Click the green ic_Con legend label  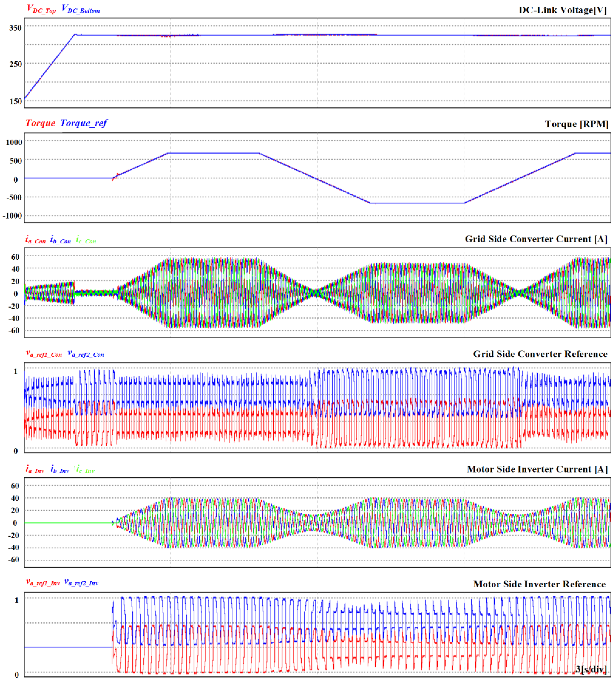pyautogui.click(x=86, y=240)
